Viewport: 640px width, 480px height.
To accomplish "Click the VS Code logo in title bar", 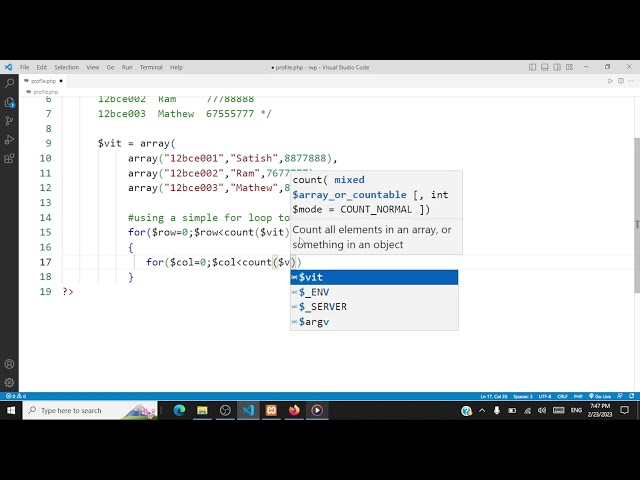I will pyautogui.click(x=9, y=67).
